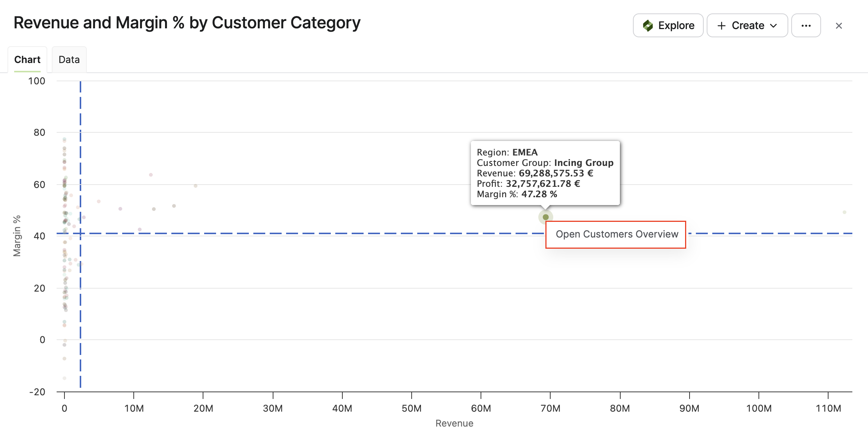Click the data point near 110M revenue
Image resolution: width=868 pixels, height=437 pixels.
pos(844,212)
